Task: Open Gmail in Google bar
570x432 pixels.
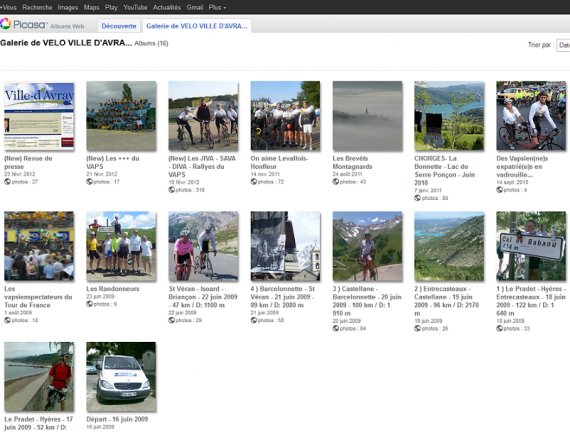Action: [x=195, y=7]
